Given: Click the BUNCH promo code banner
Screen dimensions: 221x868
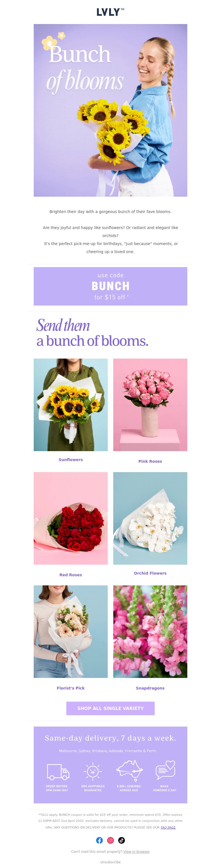Looking at the screenshot, I should (110, 286).
